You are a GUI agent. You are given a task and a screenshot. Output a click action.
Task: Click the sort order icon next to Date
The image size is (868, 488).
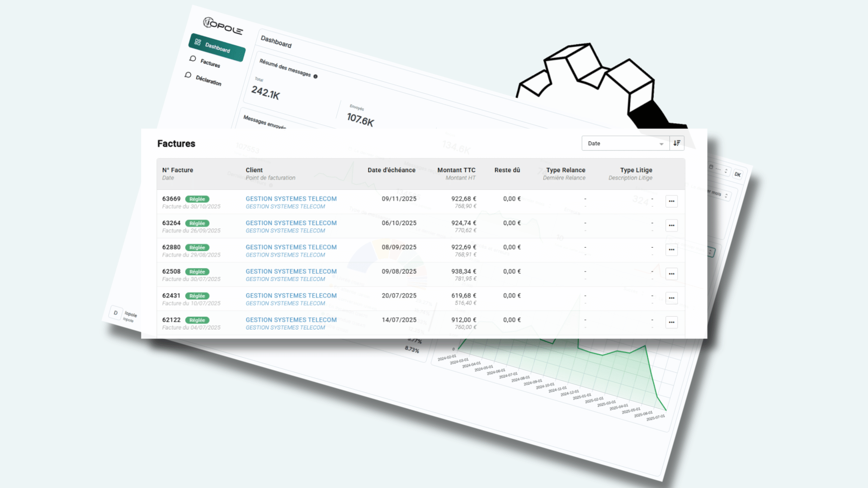677,143
